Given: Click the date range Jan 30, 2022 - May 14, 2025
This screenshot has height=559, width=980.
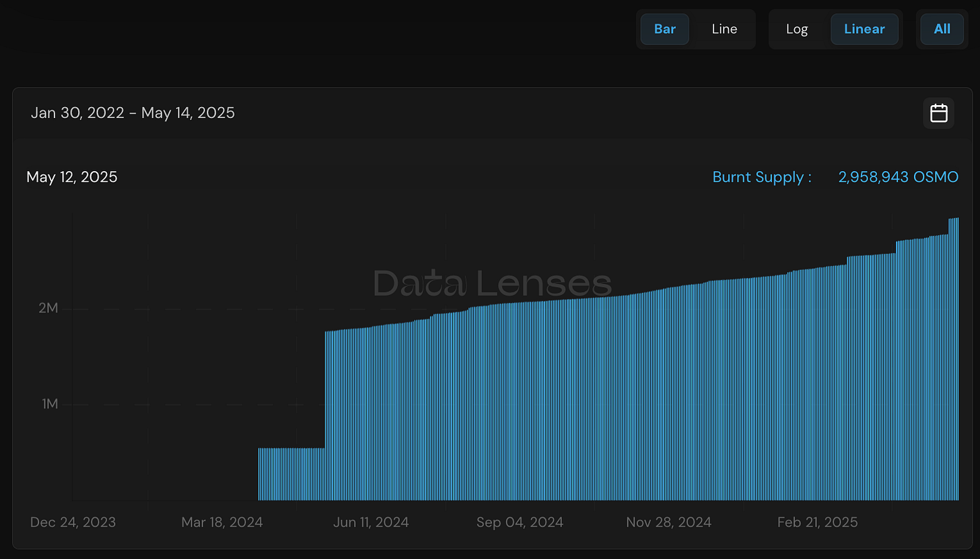Looking at the screenshot, I should [x=133, y=112].
